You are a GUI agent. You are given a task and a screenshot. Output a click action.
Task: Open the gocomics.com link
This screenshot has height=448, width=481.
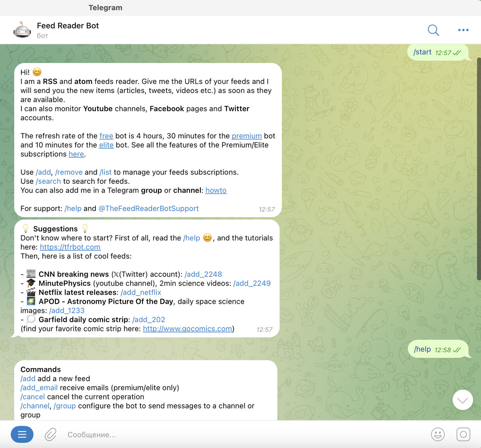[187, 329]
